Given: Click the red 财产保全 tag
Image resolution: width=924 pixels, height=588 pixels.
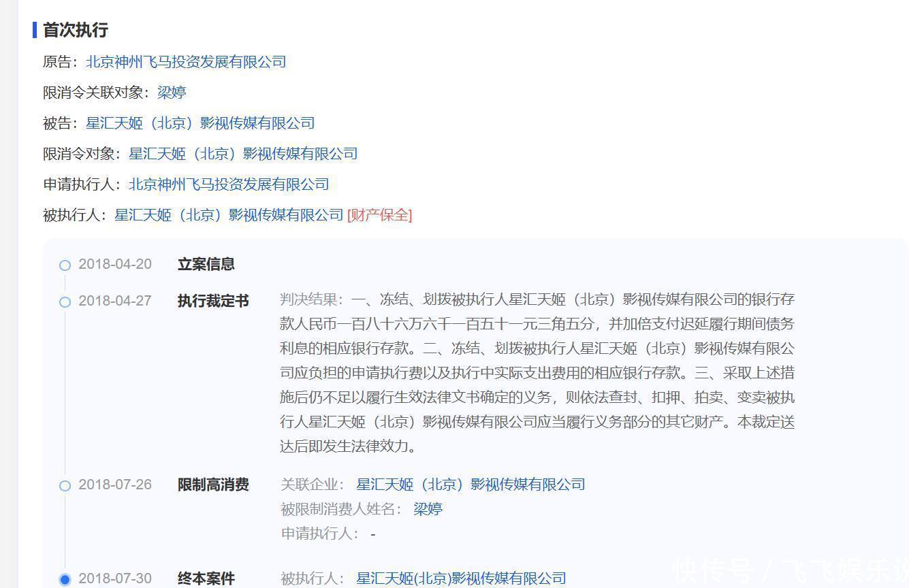Looking at the screenshot, I should [x=379, y=215].
